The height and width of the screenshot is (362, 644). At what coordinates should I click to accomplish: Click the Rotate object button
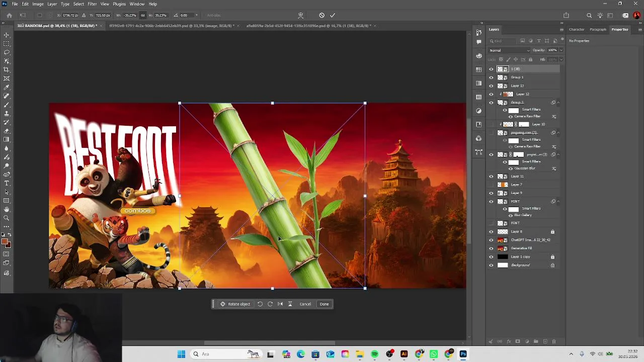tap(235, 304)
